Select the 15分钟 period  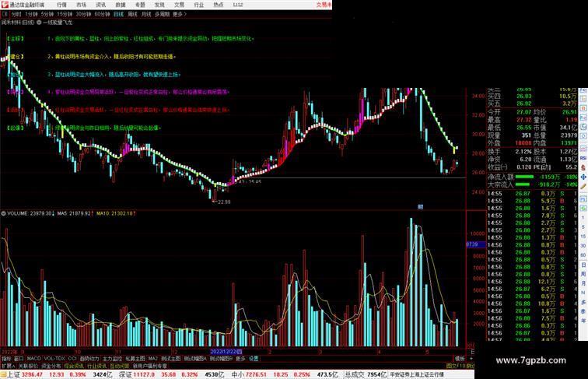pos(65,14)
